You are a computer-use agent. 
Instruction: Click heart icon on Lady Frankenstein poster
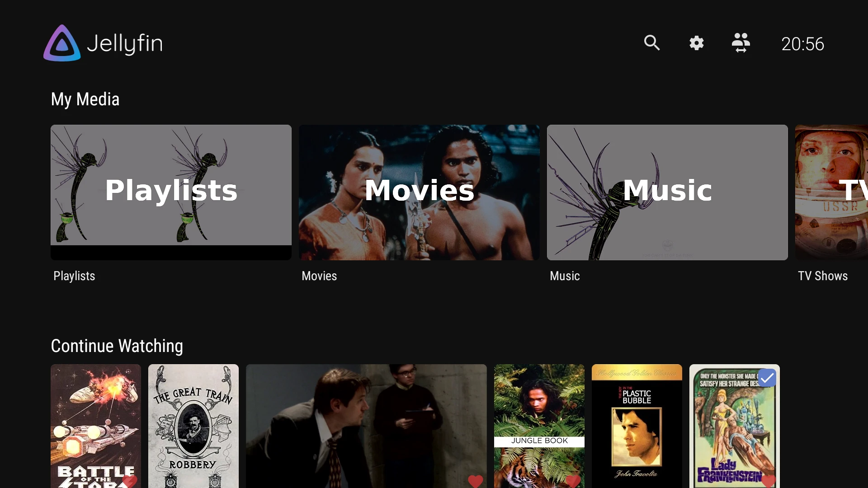(x=768, y=481)
